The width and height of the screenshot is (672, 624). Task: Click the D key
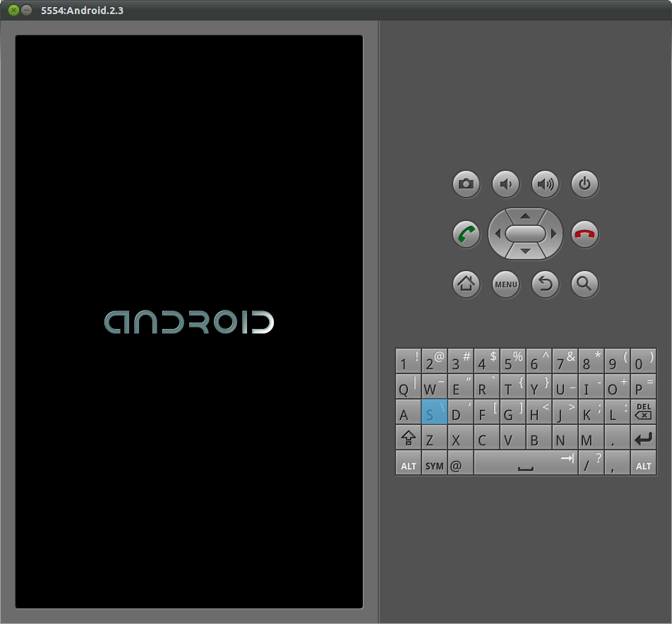click(x=460, y=412)
